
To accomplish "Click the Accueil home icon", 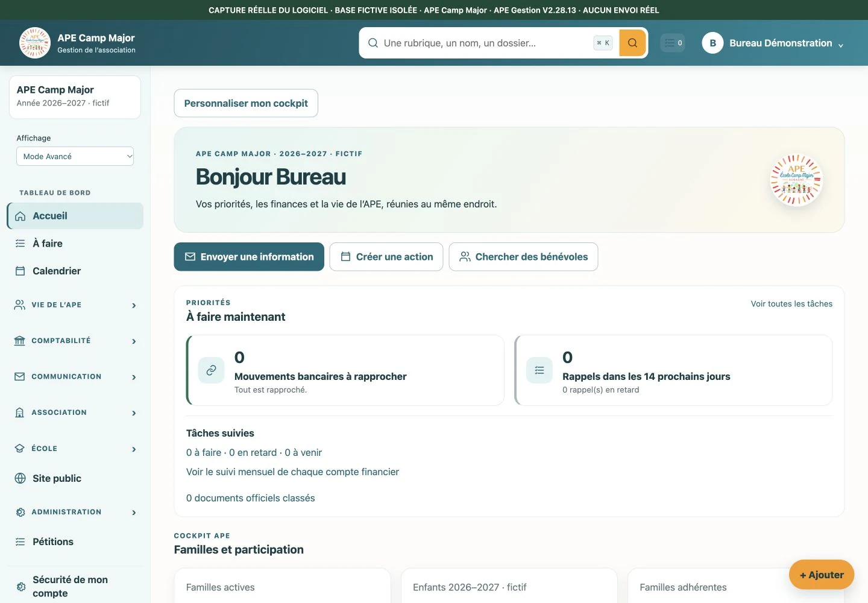I will point(20,216).
